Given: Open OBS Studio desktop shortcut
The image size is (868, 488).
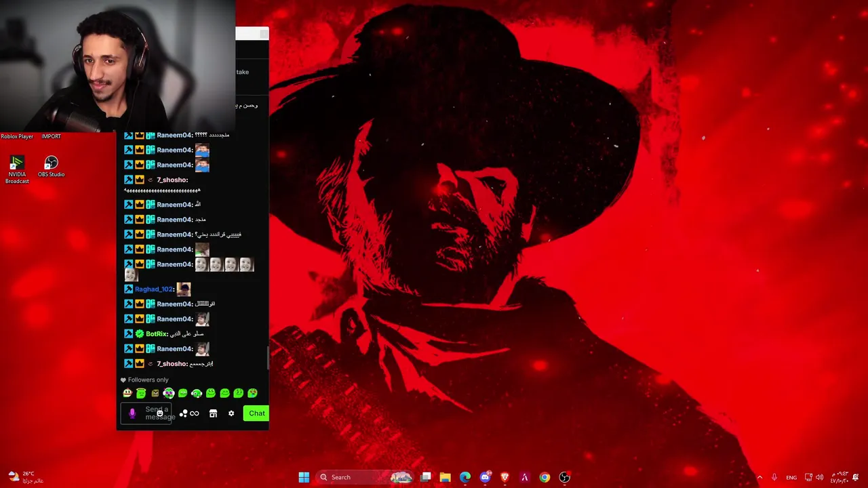Looking at the screenshot, I should pos(51,167).
